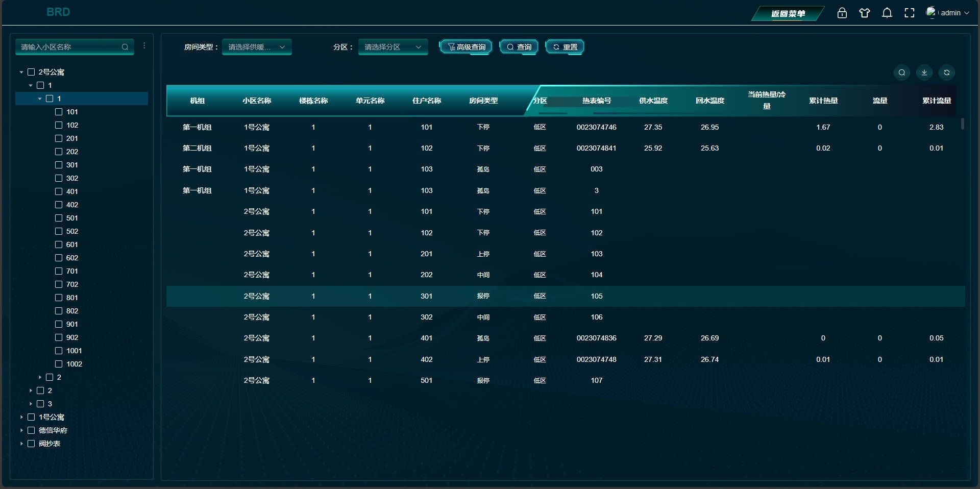The height and width of the screenshot is (489, 980).
Task: Click the 重置 button
Action: point(565,47)
